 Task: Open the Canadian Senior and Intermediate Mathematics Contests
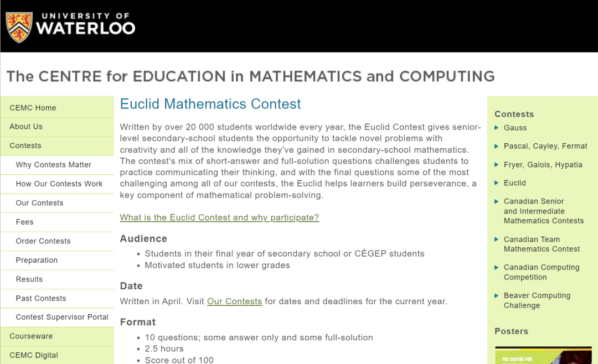tap(543, 211)
